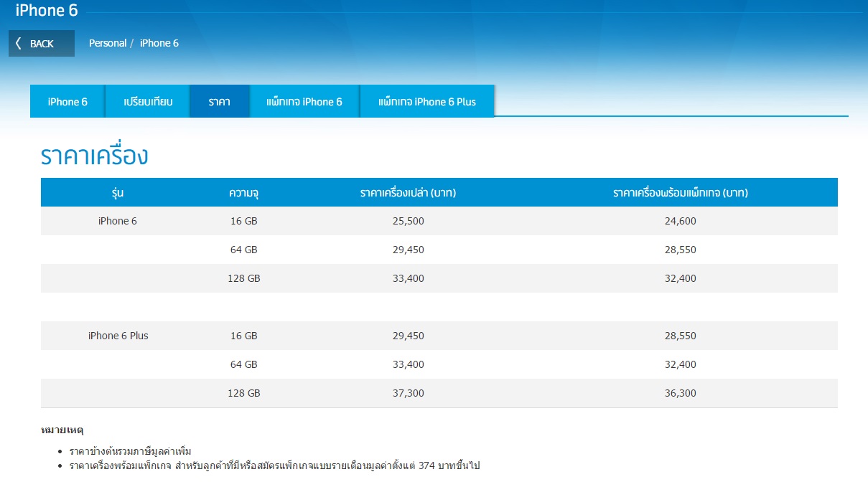
Task: Click 32,400 in the non-Plus 128 GB row
Action: pyautogui.click(x=681, y=278)
